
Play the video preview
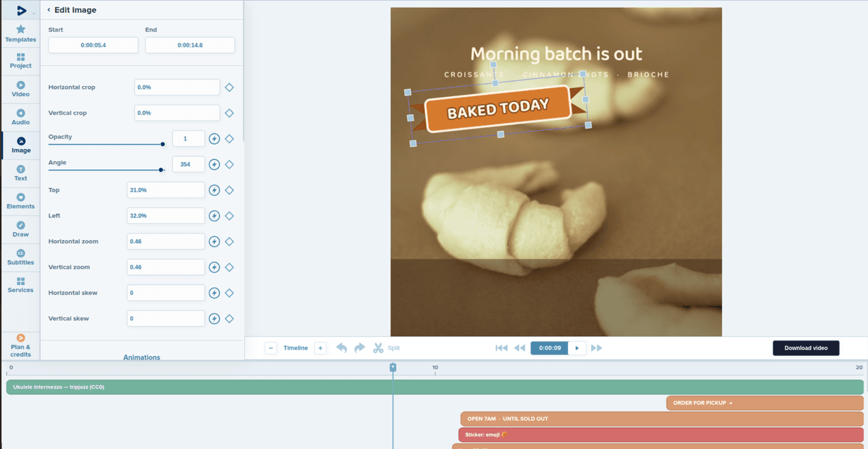click(x=577, y=348)
